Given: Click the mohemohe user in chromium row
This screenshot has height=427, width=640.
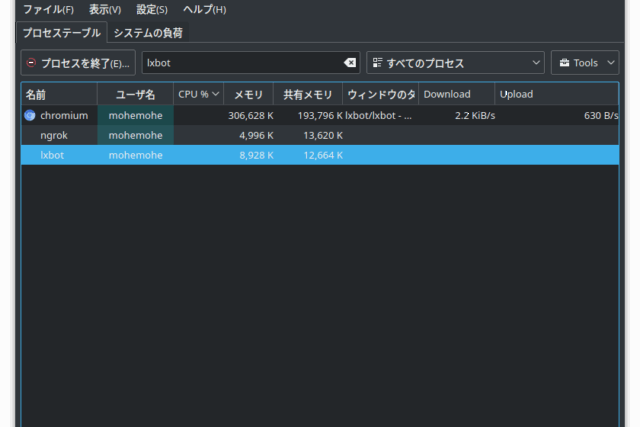Looking at the screenshot, I should pos(136,116).
